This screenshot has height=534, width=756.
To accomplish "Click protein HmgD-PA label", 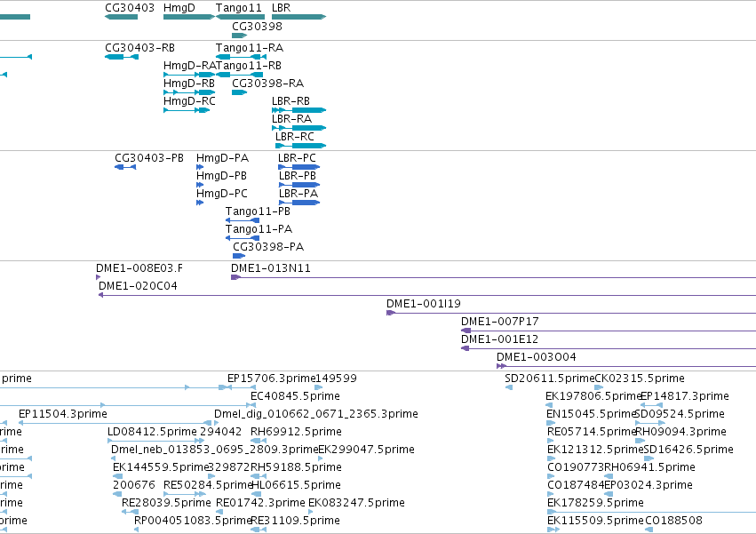I will pos(222,158).
